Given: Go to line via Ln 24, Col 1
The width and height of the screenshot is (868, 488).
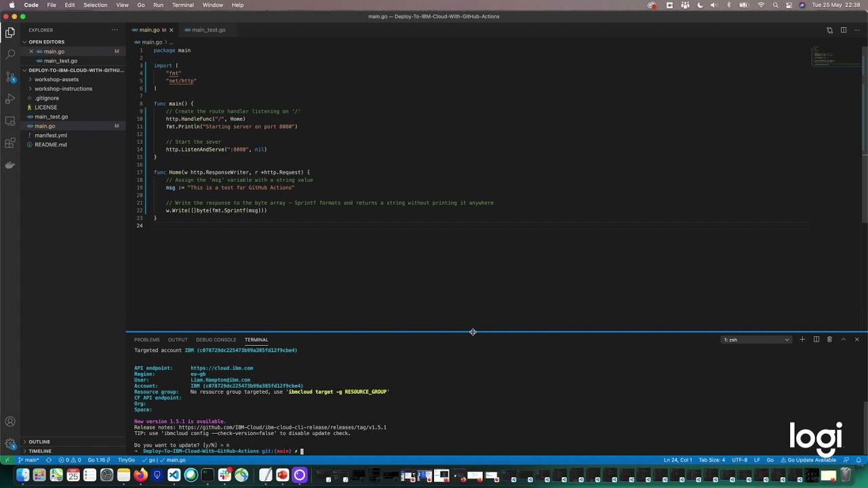Looking at the screenshot, I should [x=678, y=460].
